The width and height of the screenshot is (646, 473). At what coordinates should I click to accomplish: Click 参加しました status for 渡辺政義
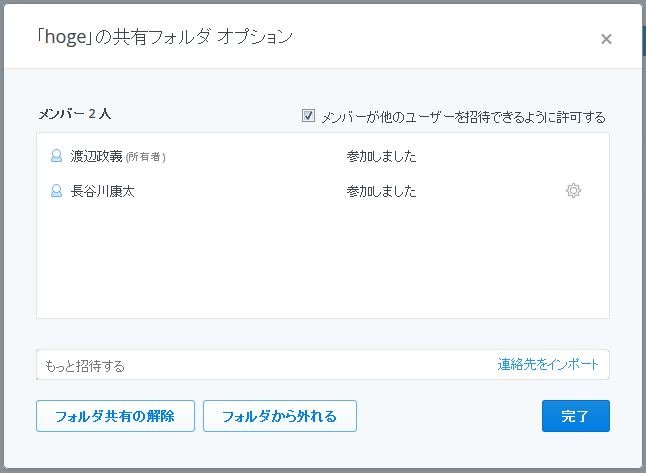click(381, 156)
